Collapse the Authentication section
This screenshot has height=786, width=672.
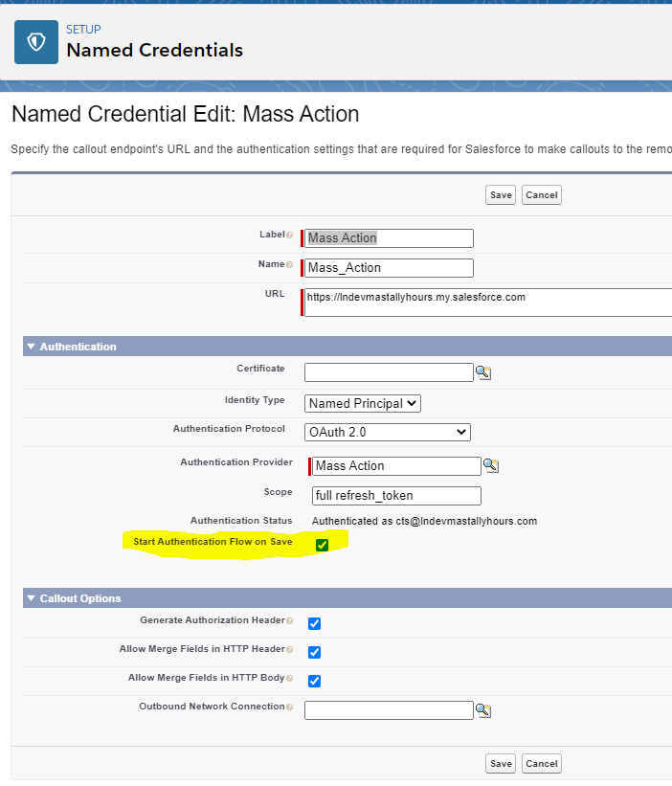[32, 346]
